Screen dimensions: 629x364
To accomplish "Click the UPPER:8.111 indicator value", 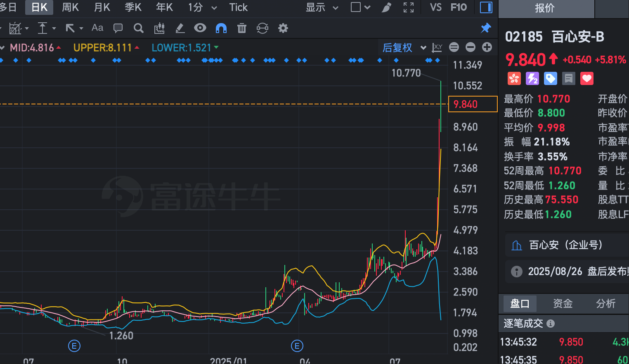I will coord(102,48).
